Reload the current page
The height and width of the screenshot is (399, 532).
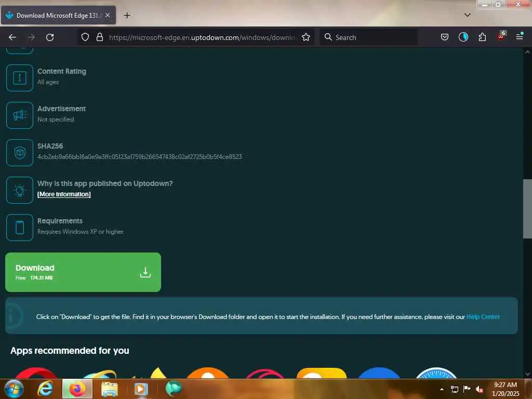pyautogui.click(x=50, y=37)
